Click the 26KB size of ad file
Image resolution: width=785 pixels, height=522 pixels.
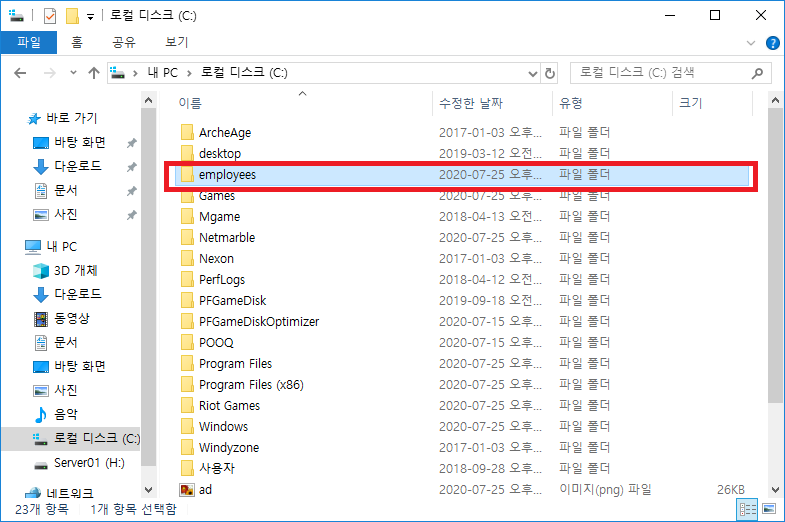point(730,489)
